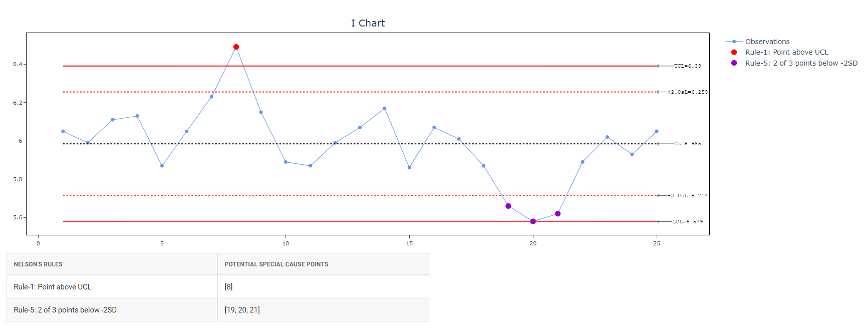
Task: Click the purple marker at observation 19
Action: click(x=508, y=206)
